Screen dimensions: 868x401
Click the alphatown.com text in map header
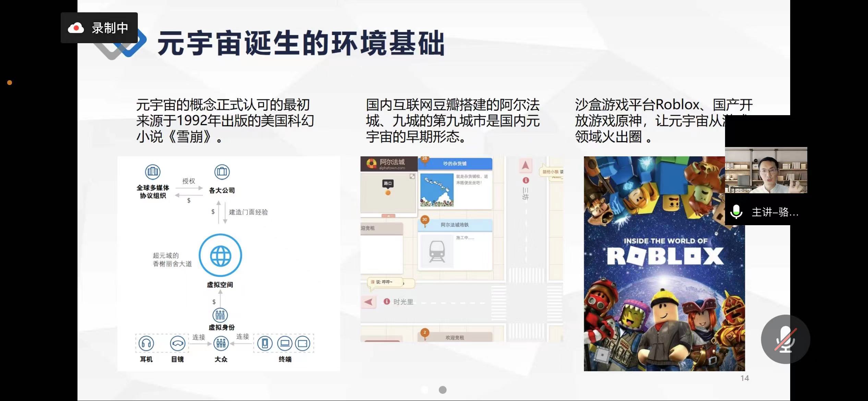pyautogui.click(x=392, y=168)
